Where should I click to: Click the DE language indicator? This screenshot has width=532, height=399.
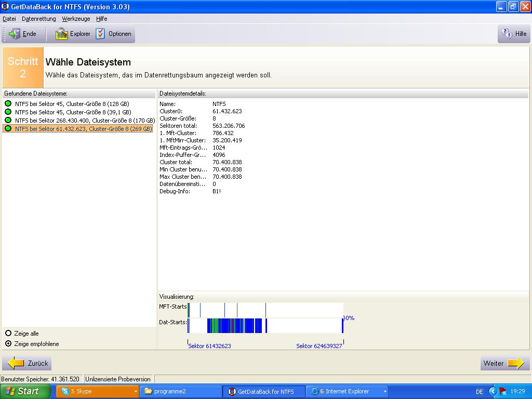point(479,392)
